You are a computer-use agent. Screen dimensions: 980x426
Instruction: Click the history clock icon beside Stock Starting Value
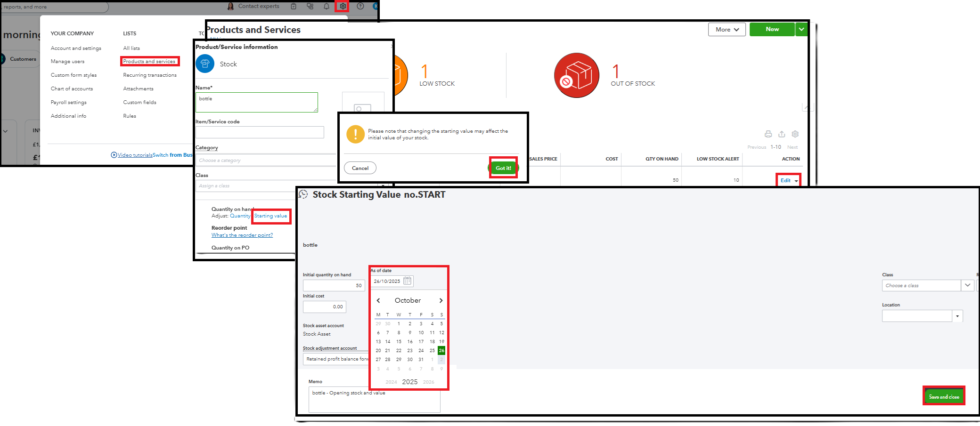pyautogui.click(x=303, y=194)
